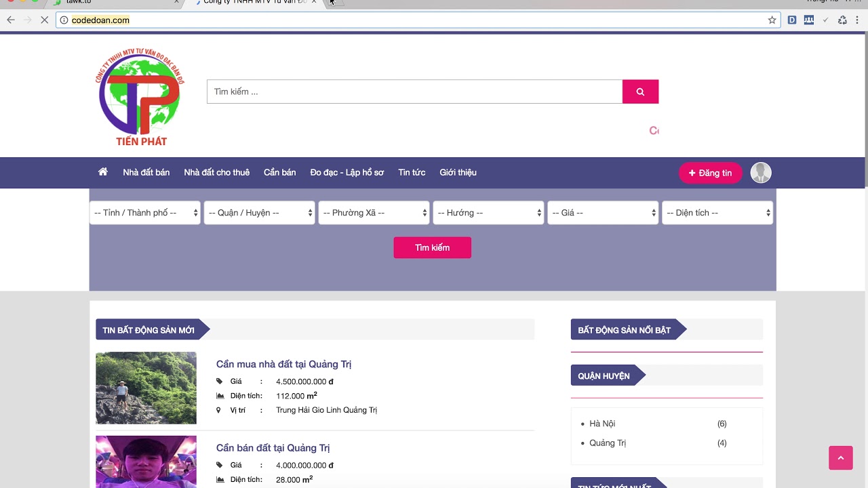Click price 4.500.000.000 đ

coord(304,382)
